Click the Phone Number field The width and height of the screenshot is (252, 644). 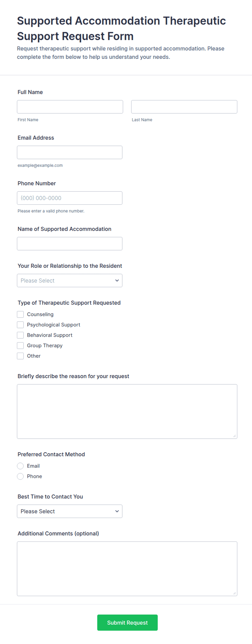point(70,198)
